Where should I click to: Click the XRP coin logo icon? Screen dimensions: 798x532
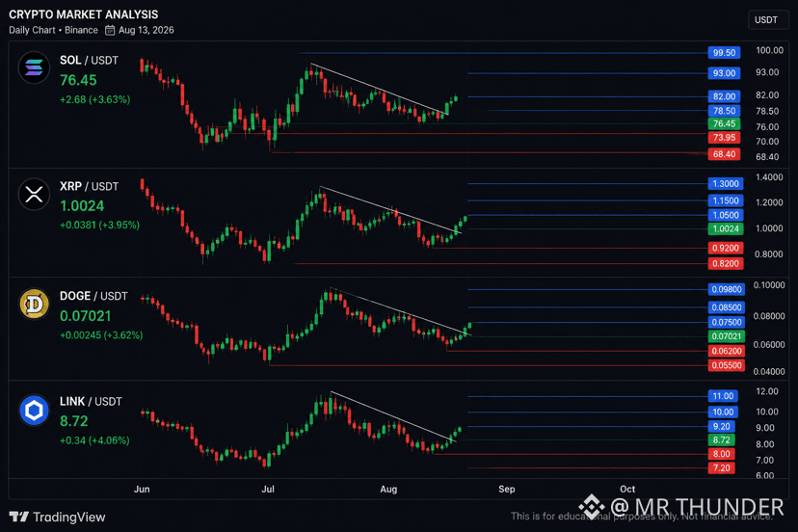(34, 194)
